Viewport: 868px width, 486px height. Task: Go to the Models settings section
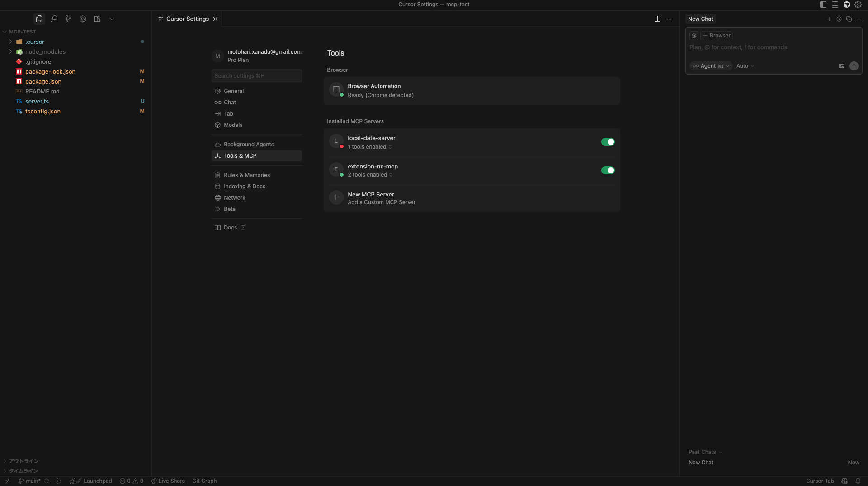[233, 125]
